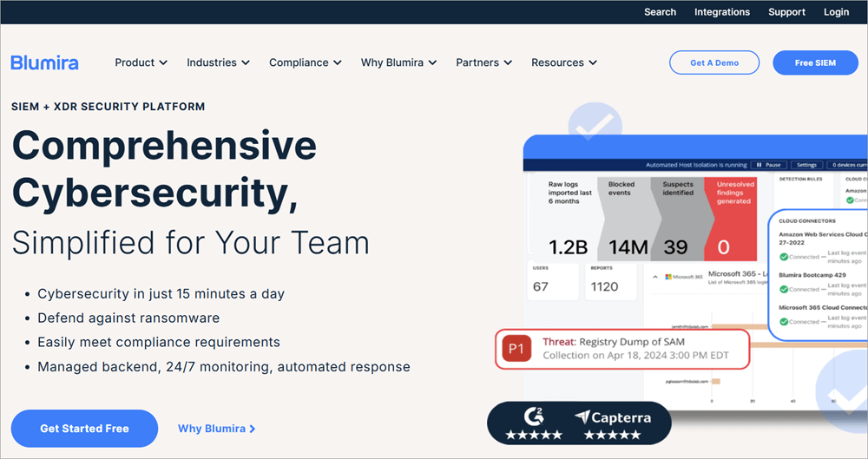Image resolution: width=868 pixels, height=459 pixels.
Task: Click the red P1 threat priority icon
Action: 516,349
